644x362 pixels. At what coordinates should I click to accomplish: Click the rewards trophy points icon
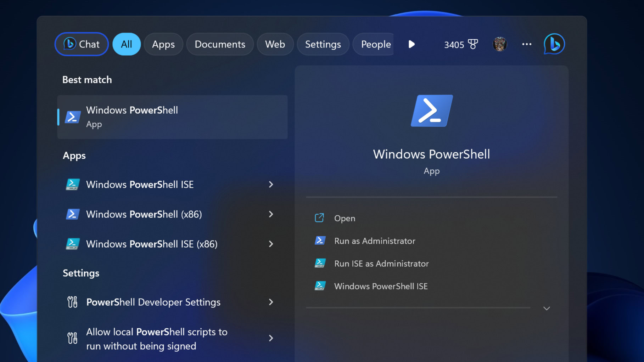click(472, 44)
